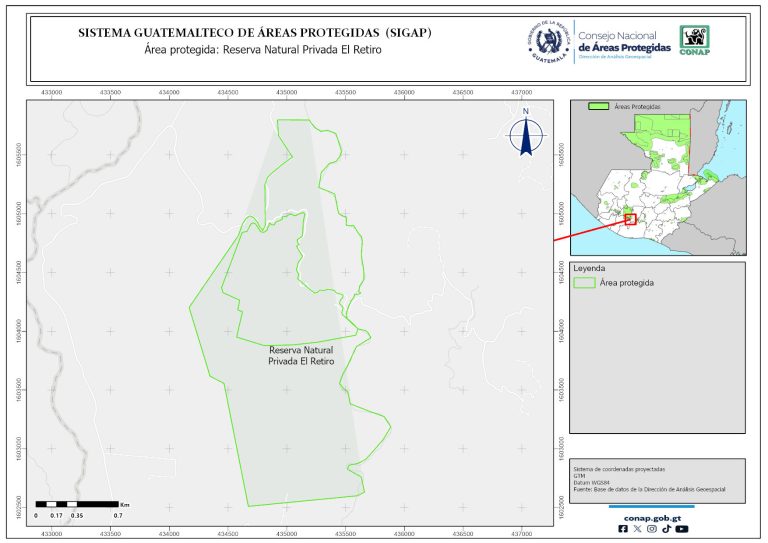The width and height of the screenshot is (768, 543).
Task: Click the Consejo Nacional de Áreas Protegidas text
Action: [x=624, y=42]
